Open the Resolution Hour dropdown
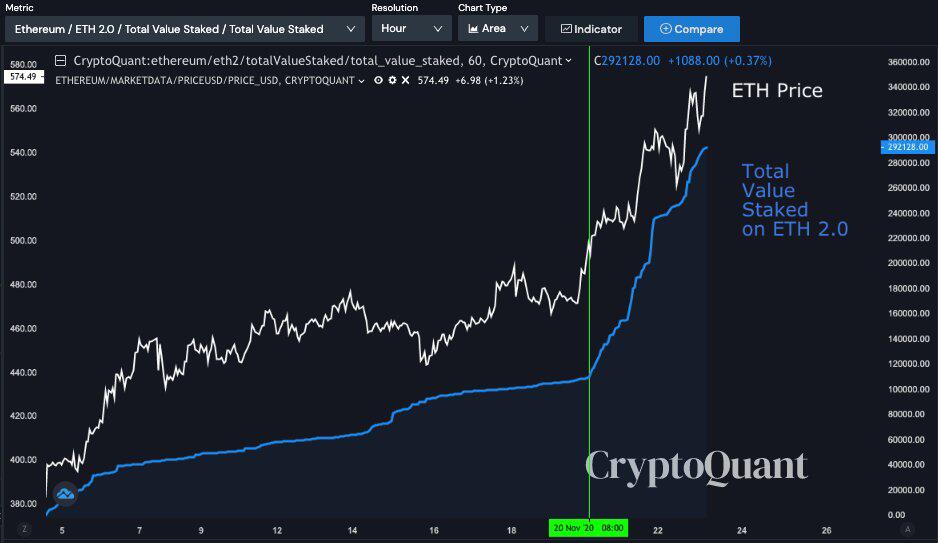The height and width of the screenshot is (543, 938). click(x=412, y=29)
